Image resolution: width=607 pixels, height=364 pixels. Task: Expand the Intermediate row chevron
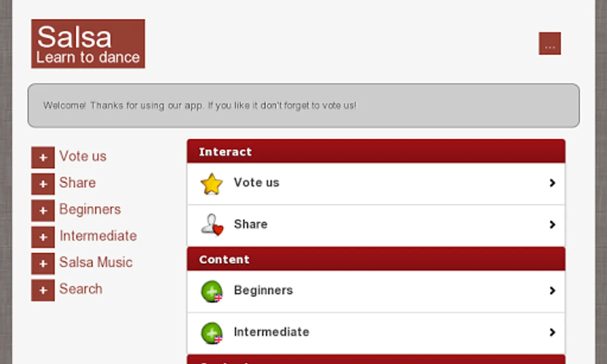pyautogui.click(x=552, y=332)
